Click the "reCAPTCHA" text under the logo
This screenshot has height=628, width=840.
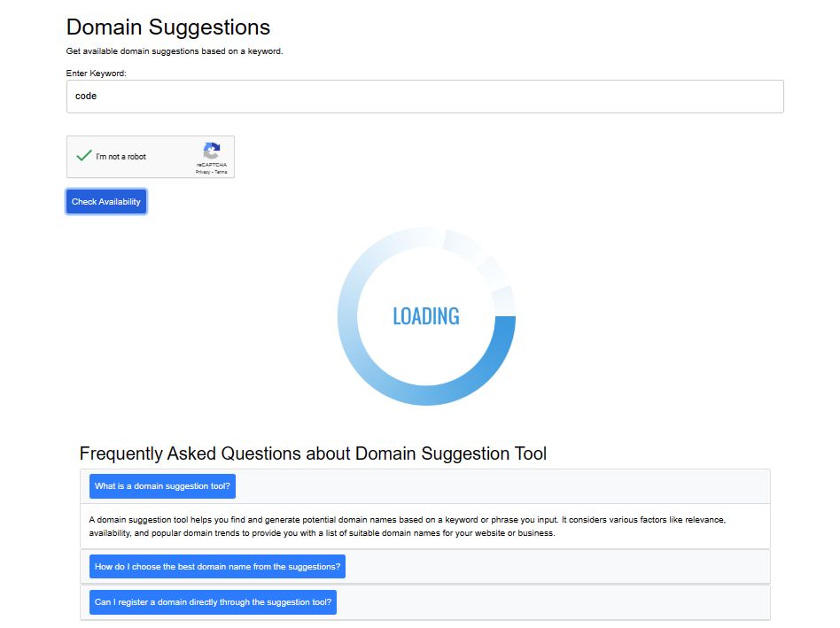click(212, 165)
